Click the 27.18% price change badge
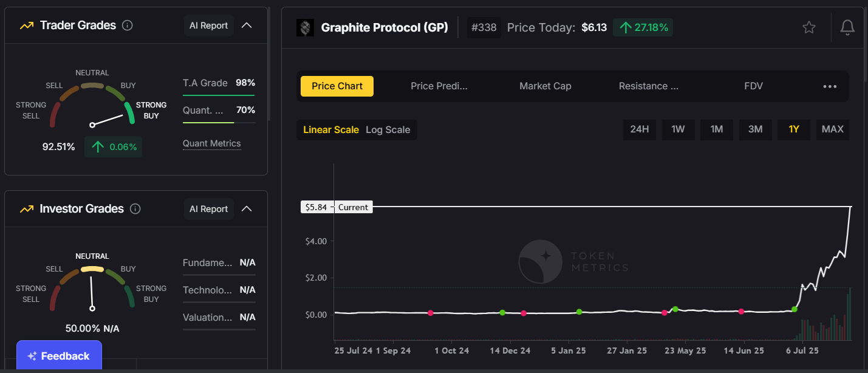The image size is (868, 373). click(x=643, y=27)
